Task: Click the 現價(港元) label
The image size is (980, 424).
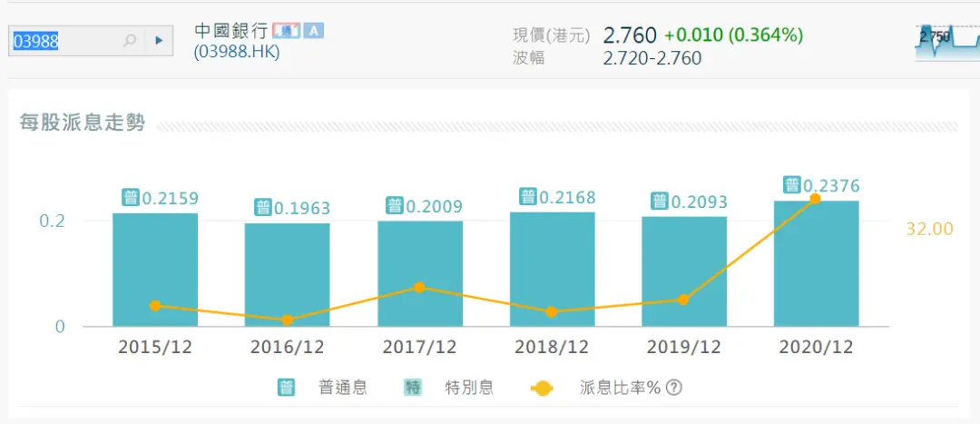Action: (552, 35)
